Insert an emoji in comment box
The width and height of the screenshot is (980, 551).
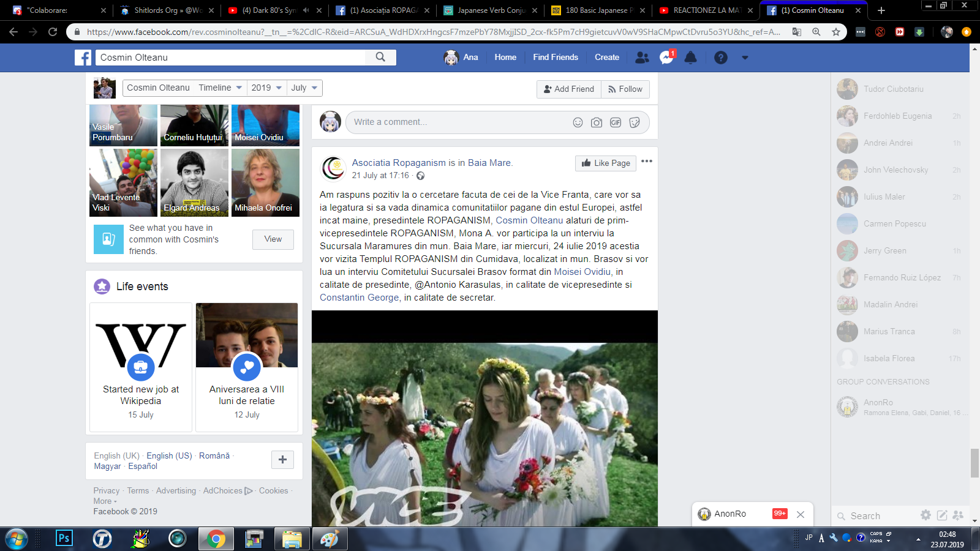coord(578,122)
